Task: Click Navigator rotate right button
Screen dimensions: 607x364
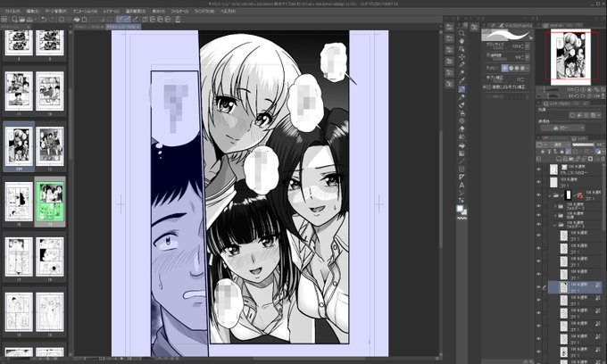Action: 583,95
